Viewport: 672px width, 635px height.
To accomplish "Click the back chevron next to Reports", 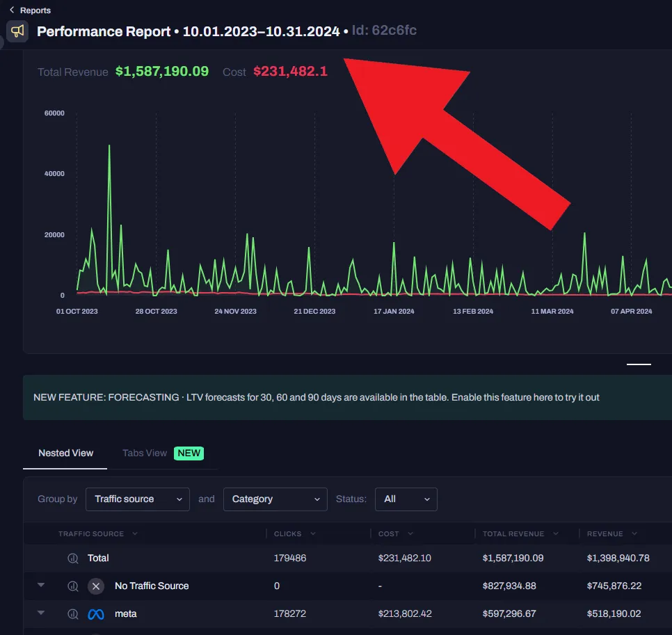I will pos(12,10).
